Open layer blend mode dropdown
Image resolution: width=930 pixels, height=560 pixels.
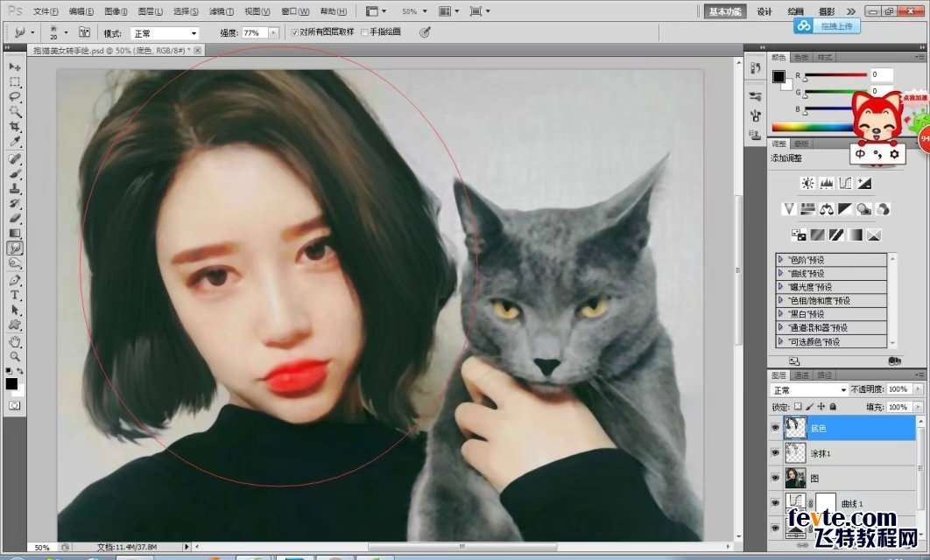(809, 390)
